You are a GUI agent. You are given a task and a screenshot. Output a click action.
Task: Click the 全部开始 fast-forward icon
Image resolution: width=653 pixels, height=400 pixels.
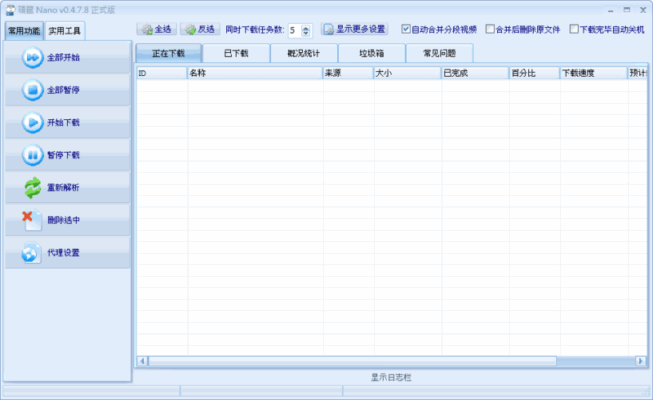32,58
